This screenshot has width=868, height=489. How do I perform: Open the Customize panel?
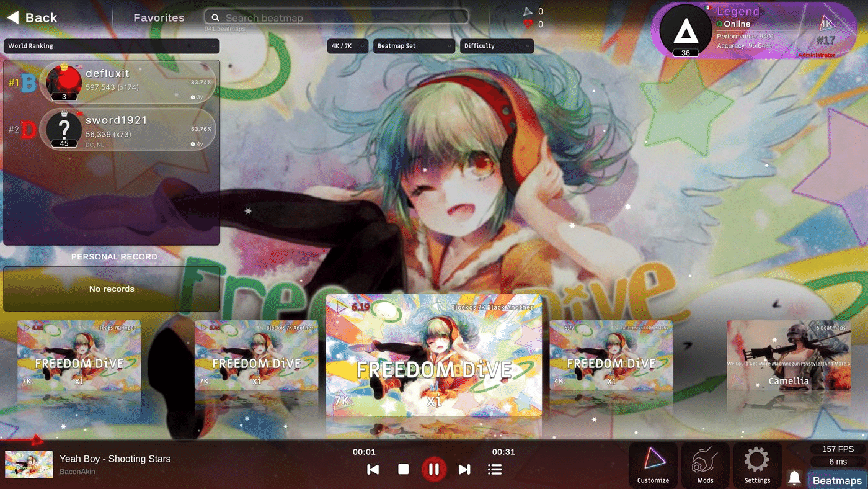(653, 465)
